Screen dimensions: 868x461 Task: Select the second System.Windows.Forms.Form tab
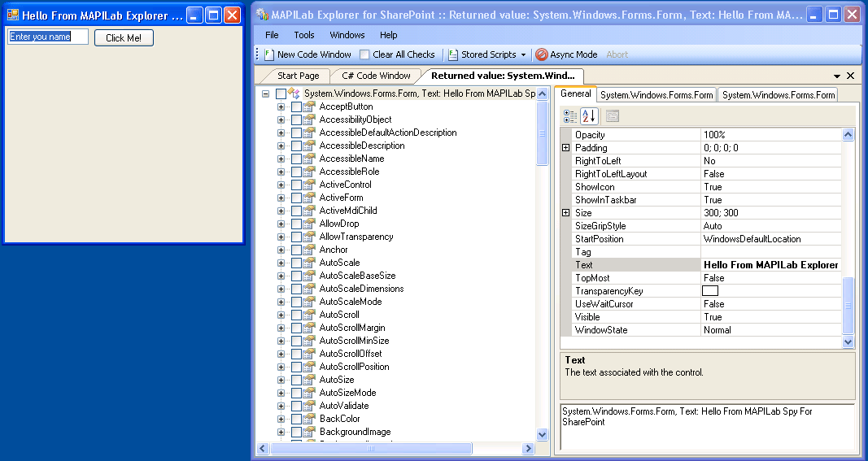pyautogui.click(x=656, y=95)
